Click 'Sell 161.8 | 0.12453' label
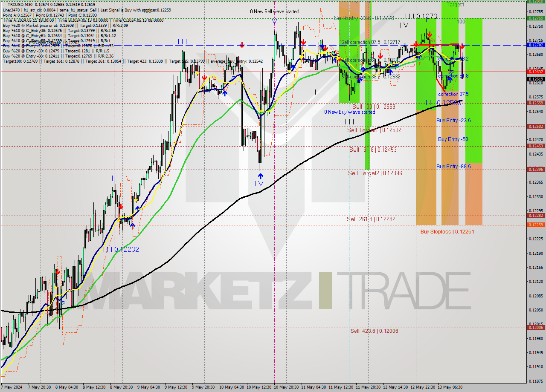 373,150
